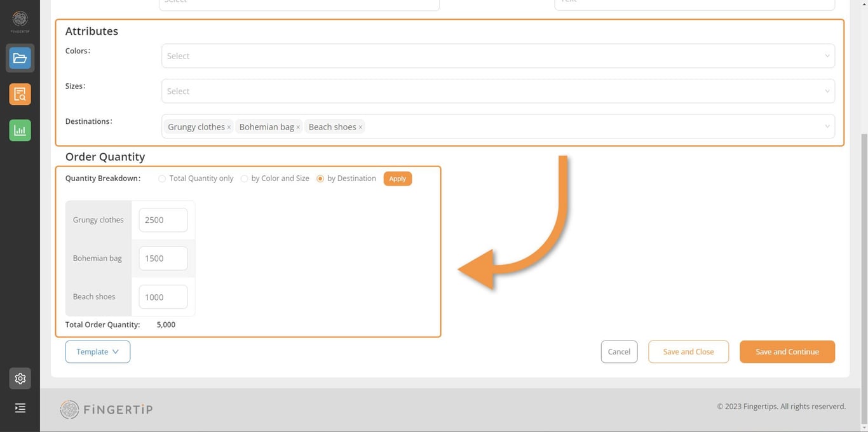
Task: Click the Order Quantity section heading
Action: point(105,157)
